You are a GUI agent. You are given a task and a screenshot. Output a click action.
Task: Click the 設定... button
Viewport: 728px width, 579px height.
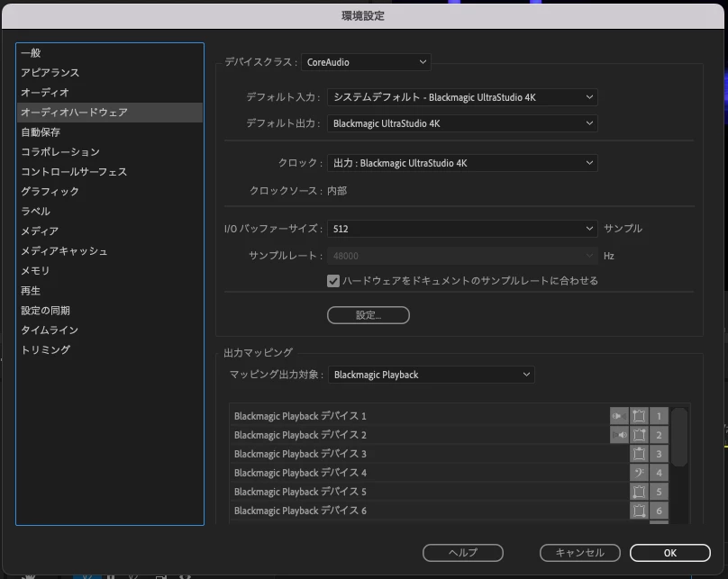pyautogui.click(x=369, y=315)
